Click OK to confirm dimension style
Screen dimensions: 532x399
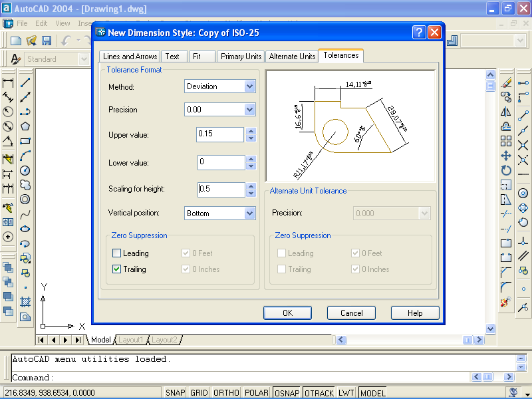287,313
